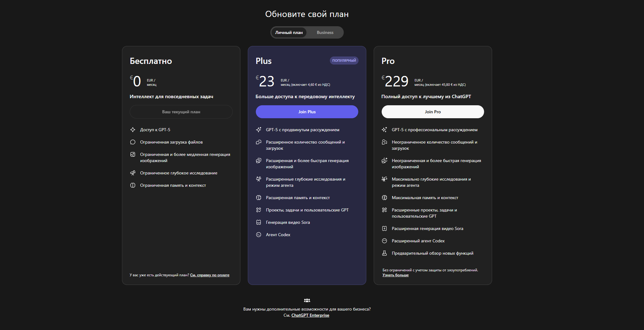The image size is (644, 330).
Task: Click the Join Pro button
Action: click(x=433, y=112)
